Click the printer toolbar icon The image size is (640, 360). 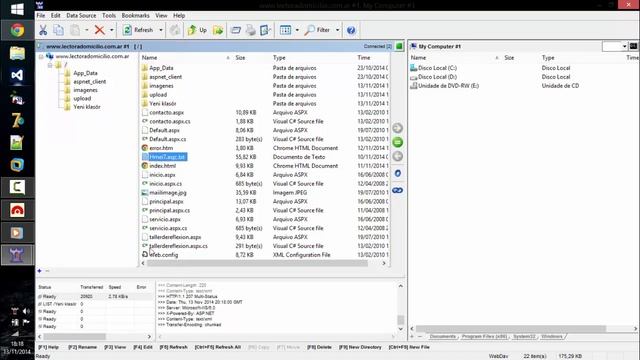tap(251, 30)
